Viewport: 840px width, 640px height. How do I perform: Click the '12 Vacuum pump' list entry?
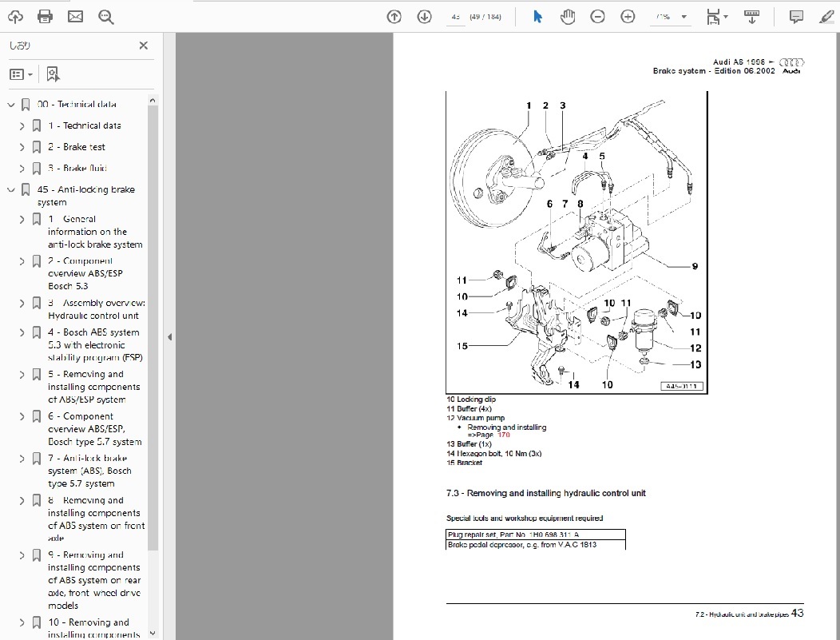(476, 418)
